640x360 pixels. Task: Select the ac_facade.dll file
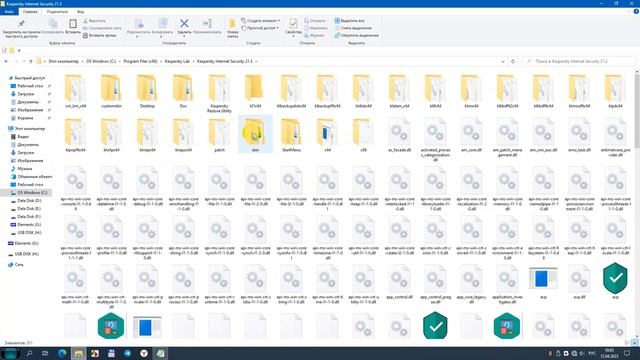coord(399,135)
